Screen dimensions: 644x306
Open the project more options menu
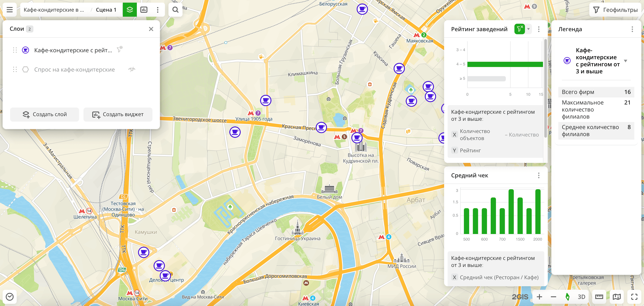(x=157, y=10)
